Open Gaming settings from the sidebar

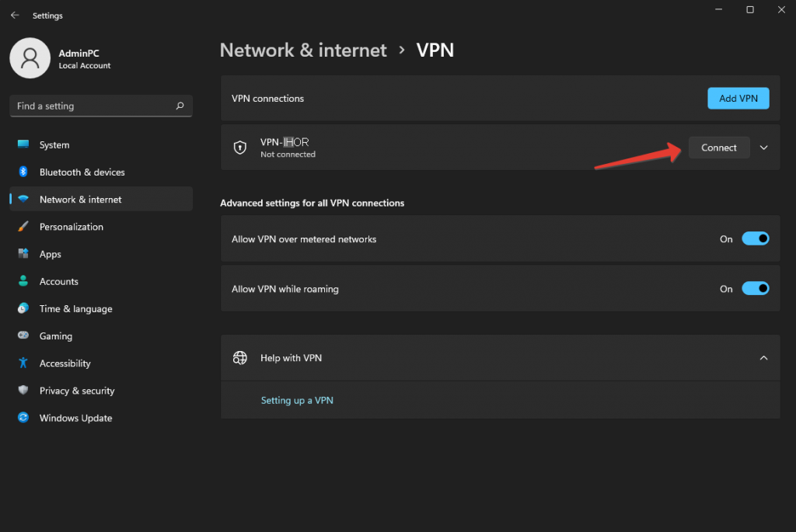click(54, 336)
